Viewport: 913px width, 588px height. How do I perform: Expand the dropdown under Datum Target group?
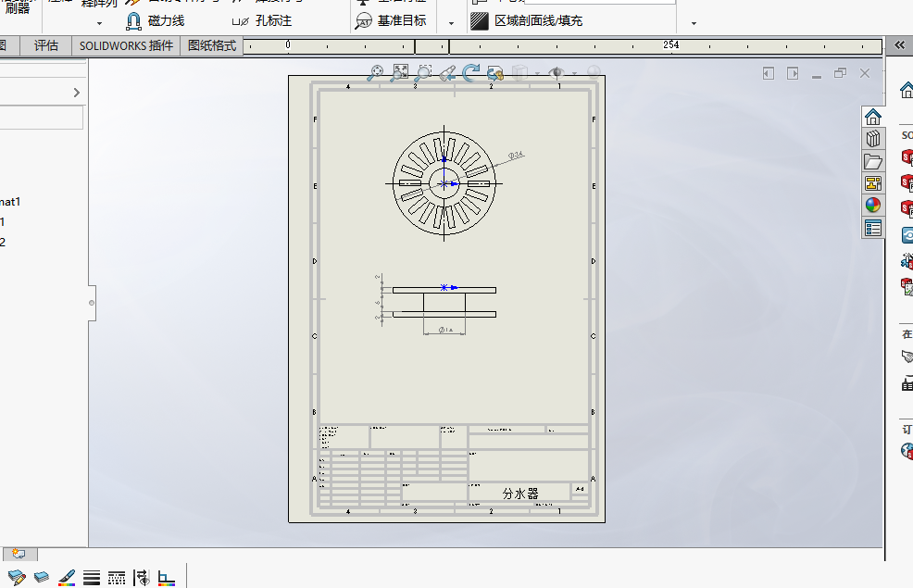(x=451, y=23)
